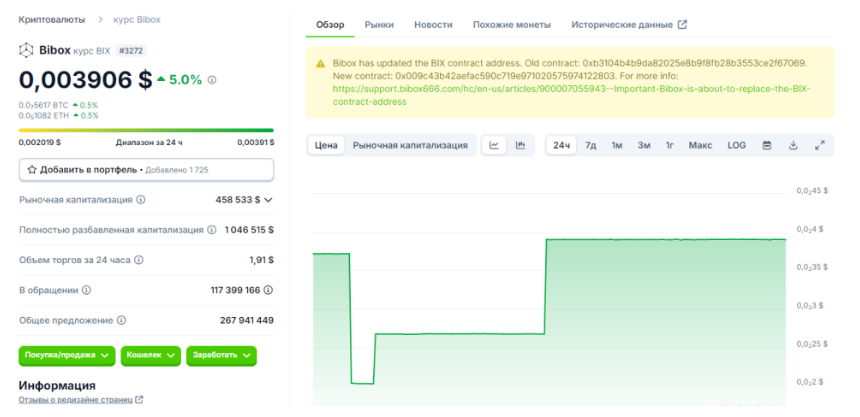Open the support.bibox666.com article link
The image size is (860, 417).
[571, 95]
